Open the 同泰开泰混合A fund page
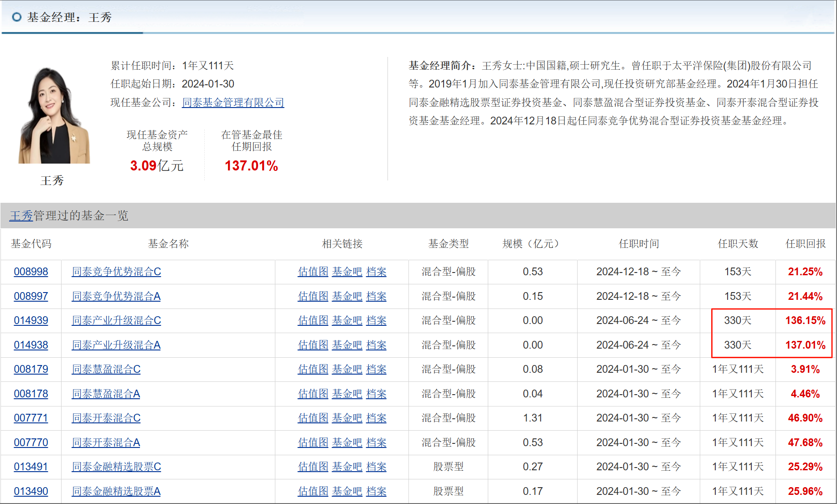Image resolution: width=837 pixels, height=504 pixels. click(106, 442)
